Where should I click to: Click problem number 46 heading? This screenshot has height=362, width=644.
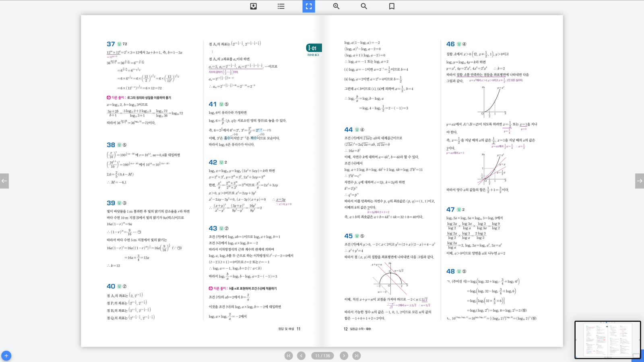pyautogui.click(x=450, y=44)
